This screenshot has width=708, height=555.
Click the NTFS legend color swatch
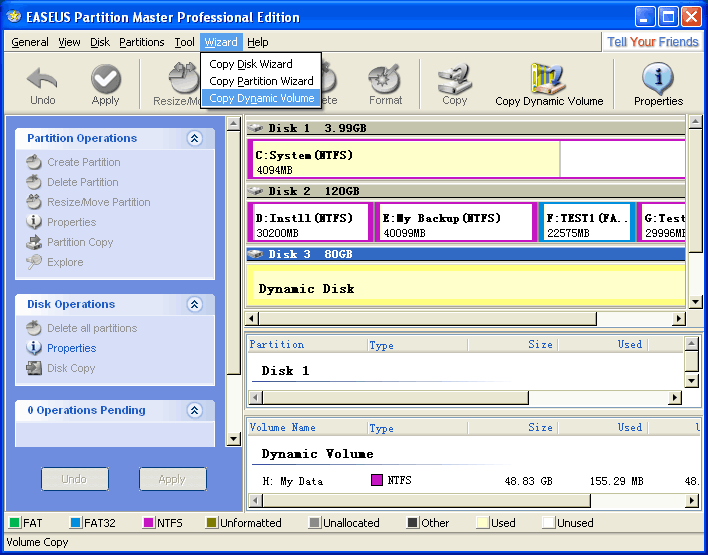click(x=149, y=523)
